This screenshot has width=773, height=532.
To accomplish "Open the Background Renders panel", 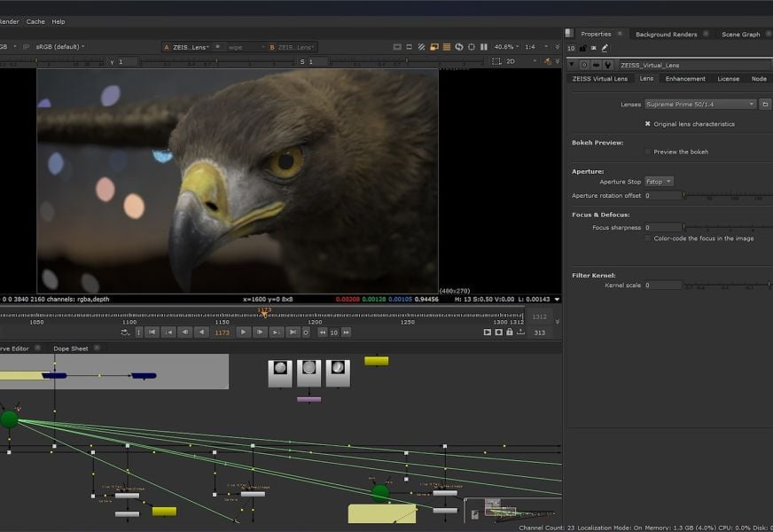I will click(666, 34).
